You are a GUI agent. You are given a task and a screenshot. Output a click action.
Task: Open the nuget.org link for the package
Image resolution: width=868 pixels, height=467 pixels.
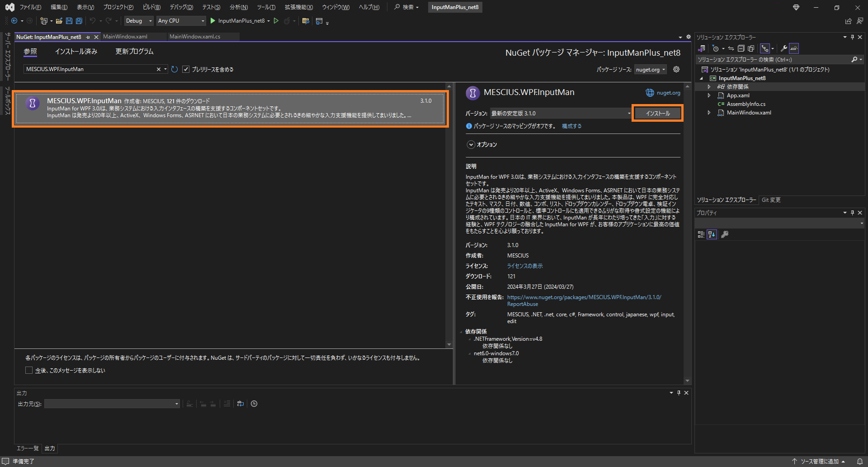click(668, 93)
